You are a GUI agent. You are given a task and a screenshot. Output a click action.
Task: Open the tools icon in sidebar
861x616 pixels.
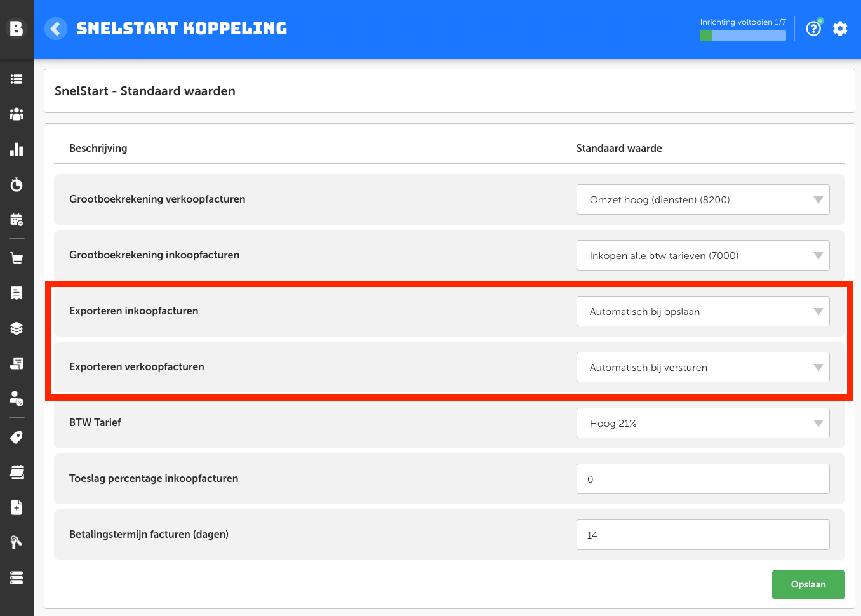click(x=17, y=542)
